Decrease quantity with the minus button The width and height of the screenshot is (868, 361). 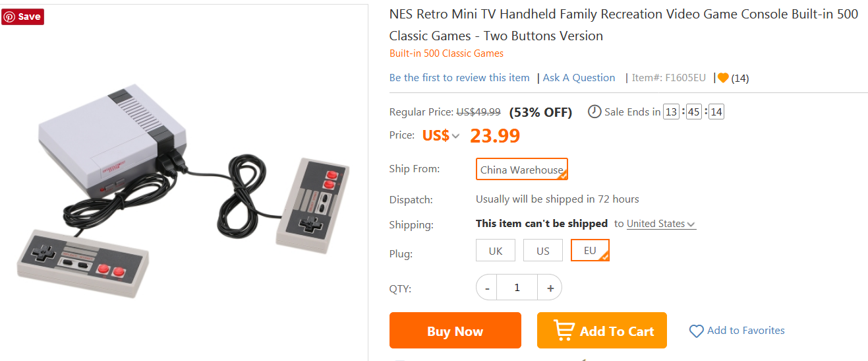click(x=487, y=288)
